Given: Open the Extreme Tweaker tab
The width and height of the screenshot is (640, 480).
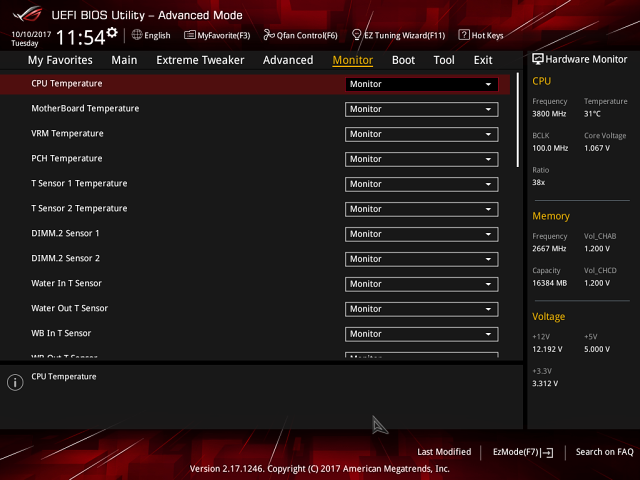Looking at the screenshot, I should tap(200, 60).
